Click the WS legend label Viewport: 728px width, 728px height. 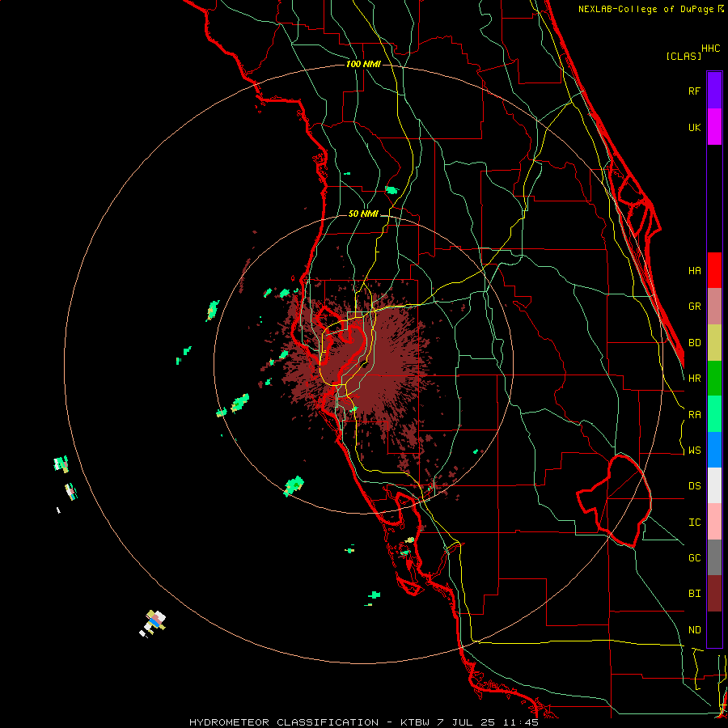[694, 450]
